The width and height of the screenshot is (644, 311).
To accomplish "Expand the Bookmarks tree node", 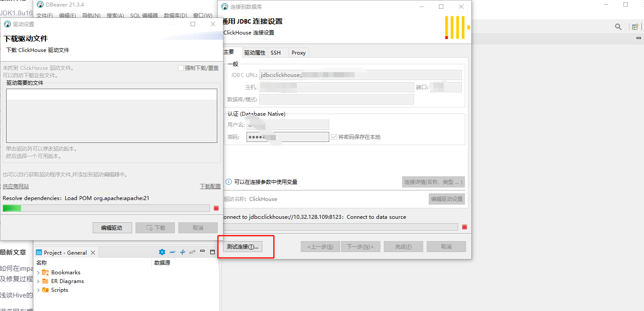I will tap(38, 273).
